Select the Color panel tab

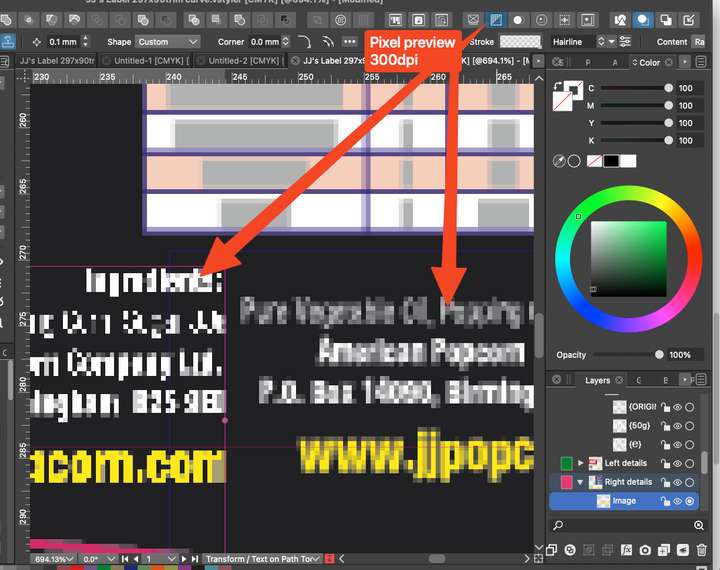(649, 62)
